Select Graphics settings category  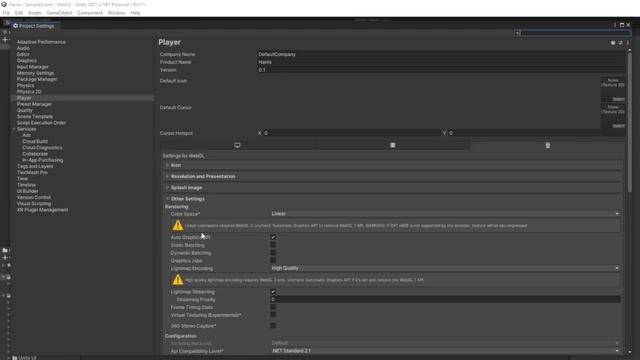[x=27, y=60]
